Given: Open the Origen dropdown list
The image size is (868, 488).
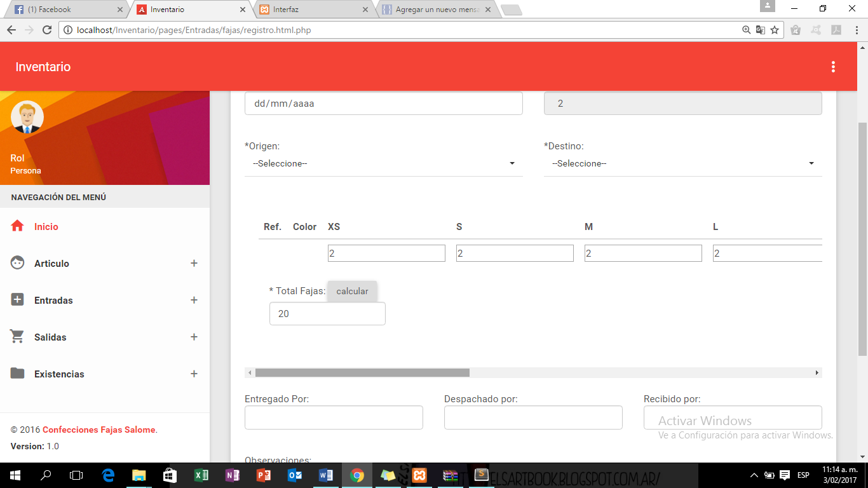Looking at the screenshot, I should [384, 164].
